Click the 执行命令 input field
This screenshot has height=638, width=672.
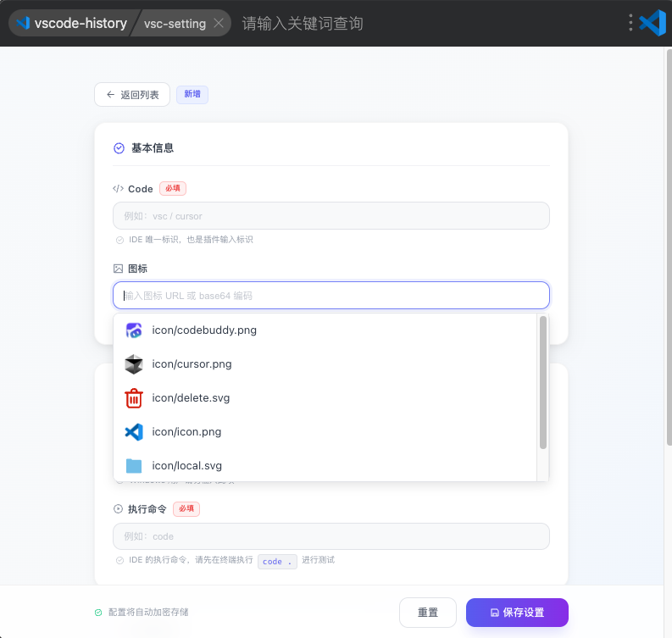click(x=330, y=536)
